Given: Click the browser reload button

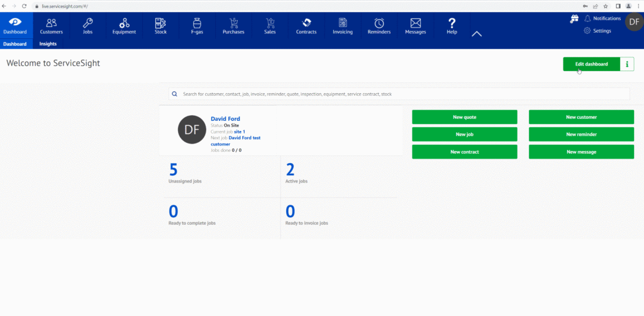Looking at the screenshot, I should click(x=25, y=6).
